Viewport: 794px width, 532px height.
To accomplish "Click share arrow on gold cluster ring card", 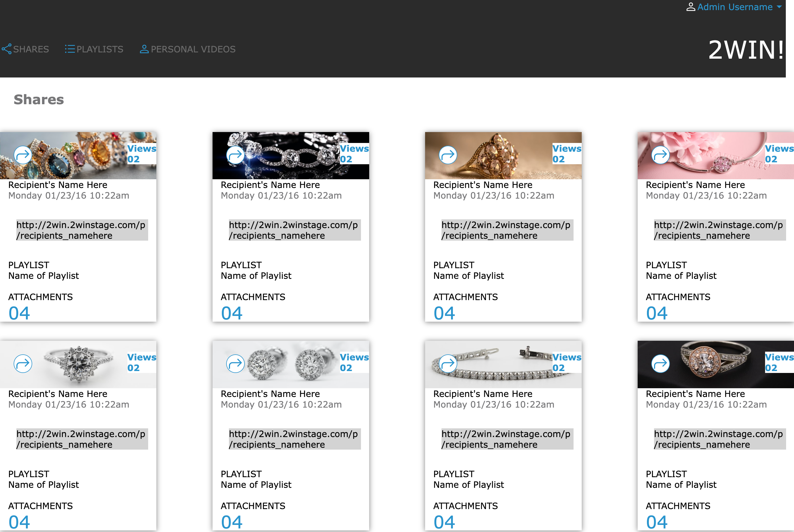I will 447,155.
